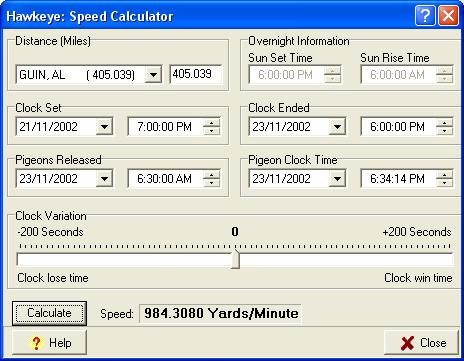Decrease the Clock Set time with down arrow
Screen dimensions: 464x361
tap(211, 131)
